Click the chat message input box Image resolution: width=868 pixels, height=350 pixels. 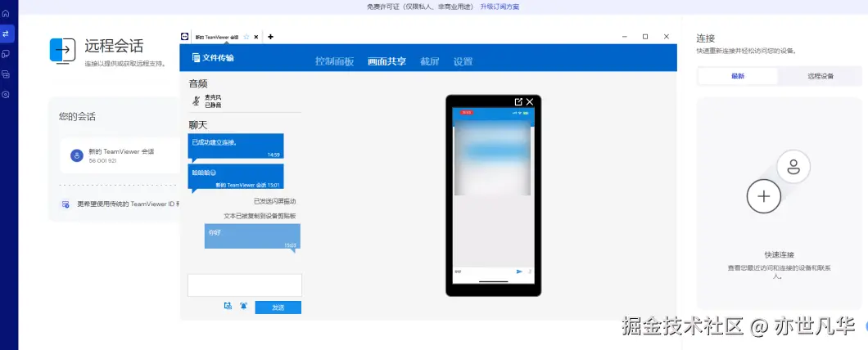click(x=245, y=285)
